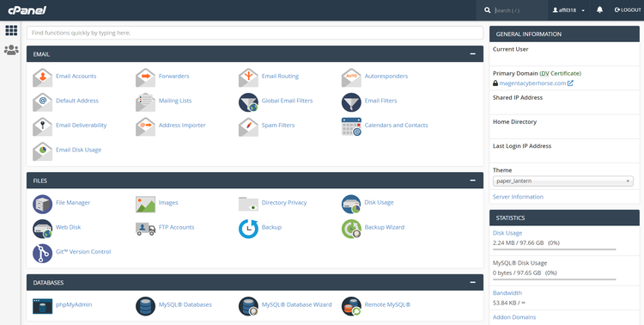Viewport: 644px width, 325px height.
Task: Open the Global Email Filters icon
Action: [x=248, y=102]
